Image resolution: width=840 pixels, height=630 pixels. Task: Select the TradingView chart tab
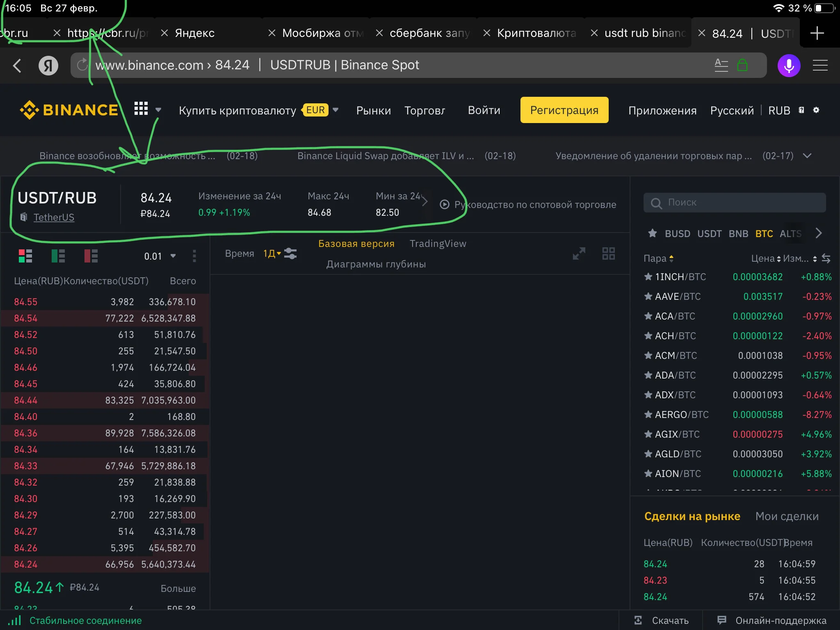pos(438,244)
